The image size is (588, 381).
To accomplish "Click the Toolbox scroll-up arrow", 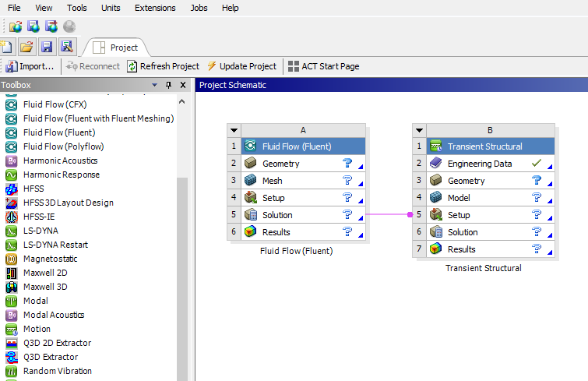I will pyautogui.click(x=182, y=101).
